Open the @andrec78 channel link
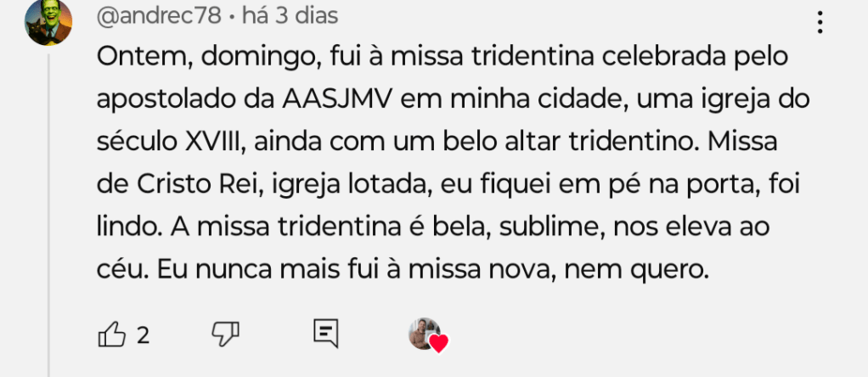This screenshot has width=868, height=377. tap(161, 15)
